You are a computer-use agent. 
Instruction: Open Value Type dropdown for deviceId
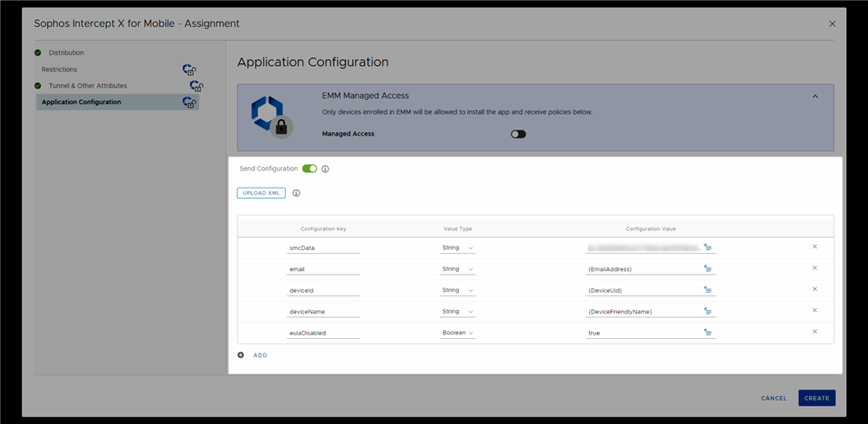point(458,290)
